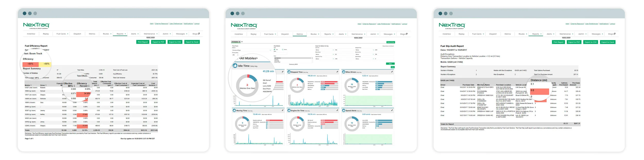Click Reset Goals To Default link
Image resolution: width=644 pixels, height=160 pixels.
click(x=388, y=46)
